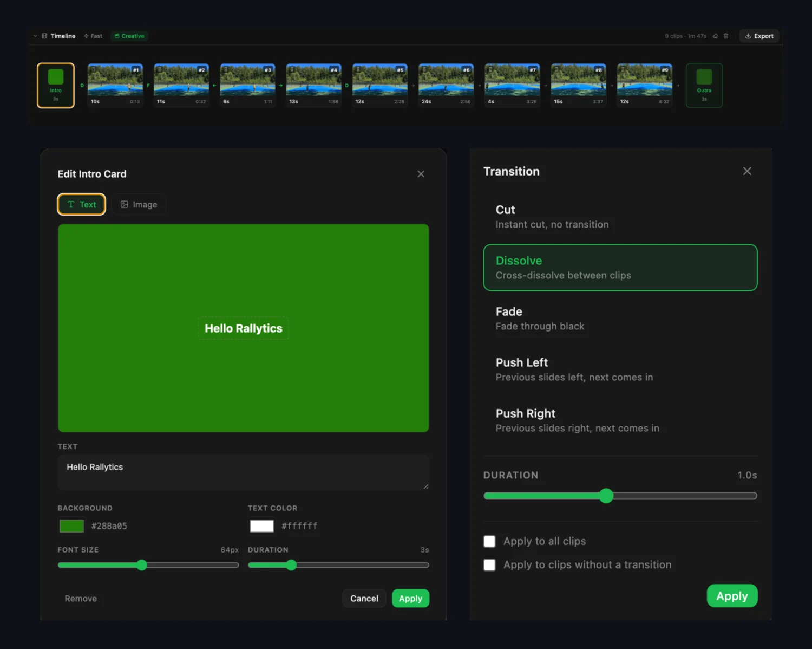Apply the selected transition

[x=732, y=596]
